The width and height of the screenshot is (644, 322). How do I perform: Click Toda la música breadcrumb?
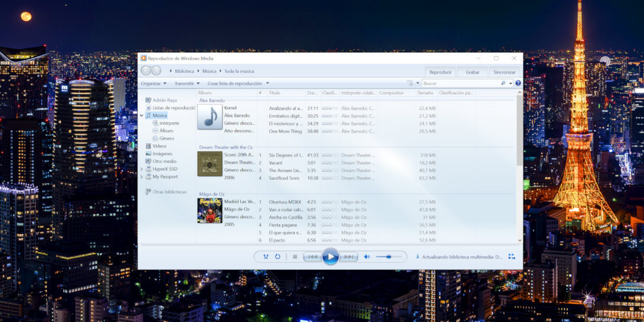pos(239,71)
